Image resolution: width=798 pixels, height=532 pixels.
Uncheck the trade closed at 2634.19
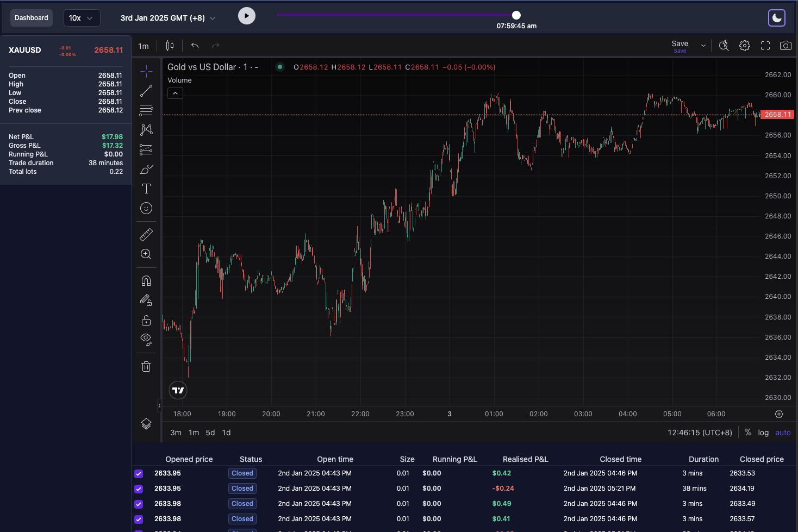pyautogui.click(x=139, y=489)
